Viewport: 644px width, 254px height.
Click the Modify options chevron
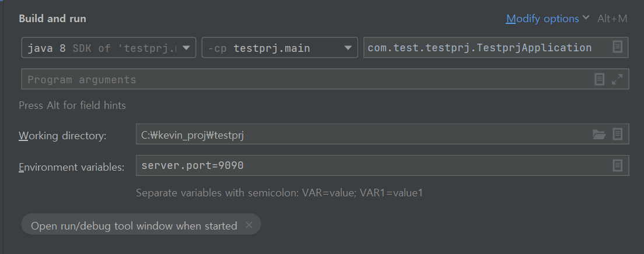pos(586,17)
